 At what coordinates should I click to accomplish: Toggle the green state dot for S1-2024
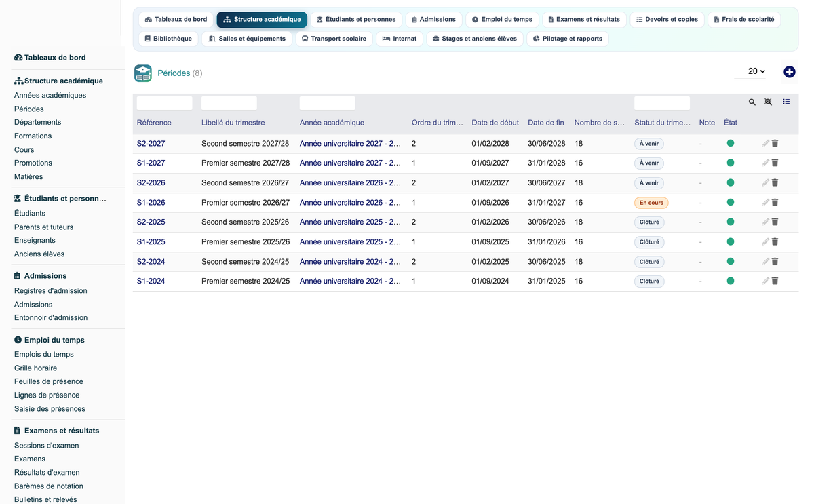(731, 281)
